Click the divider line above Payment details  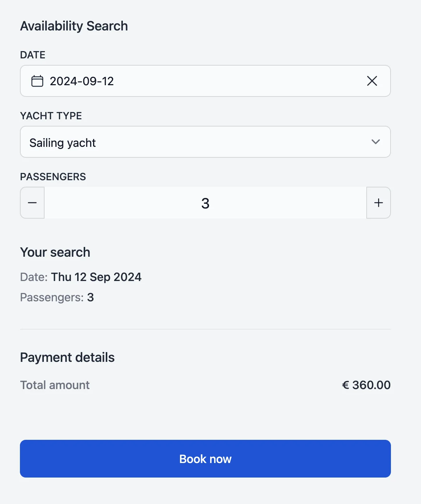(x=205, y=329)
